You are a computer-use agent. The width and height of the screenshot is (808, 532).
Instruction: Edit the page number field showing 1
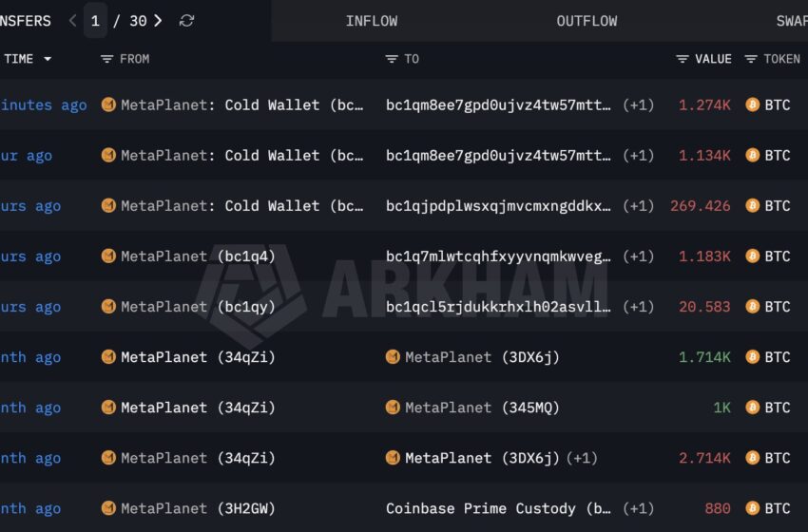(x=95, y=21)
